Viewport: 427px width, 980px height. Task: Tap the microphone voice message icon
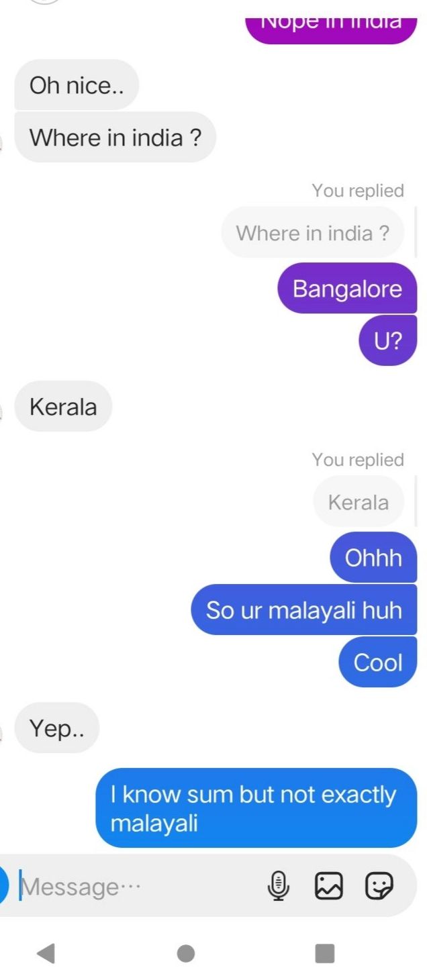coord(279,886)
